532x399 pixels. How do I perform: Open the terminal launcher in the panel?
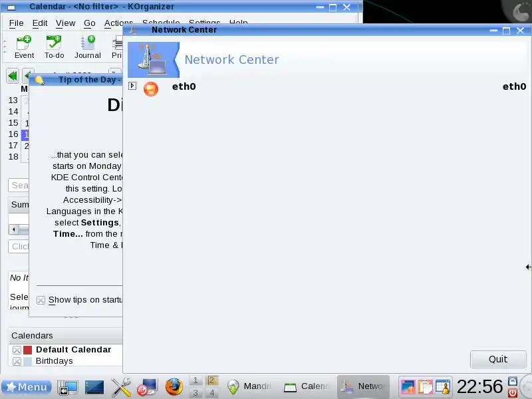click(x=94, y=387)
